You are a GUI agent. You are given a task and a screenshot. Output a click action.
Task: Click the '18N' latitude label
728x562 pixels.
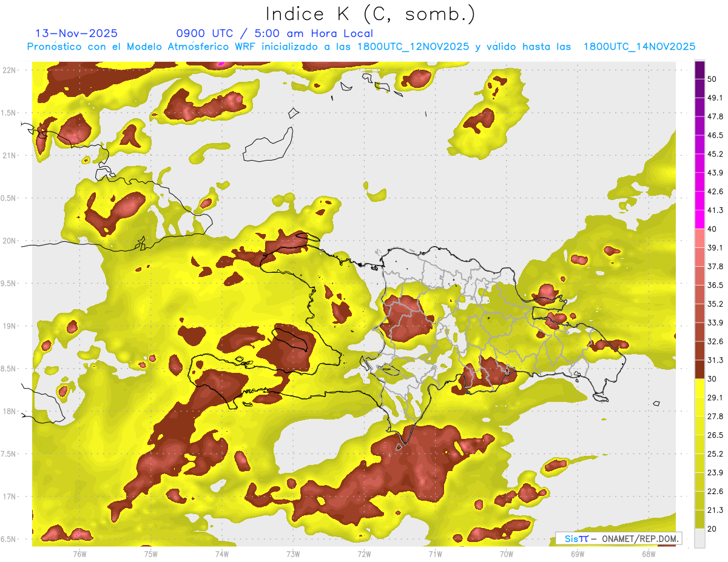tap(9, 412)
